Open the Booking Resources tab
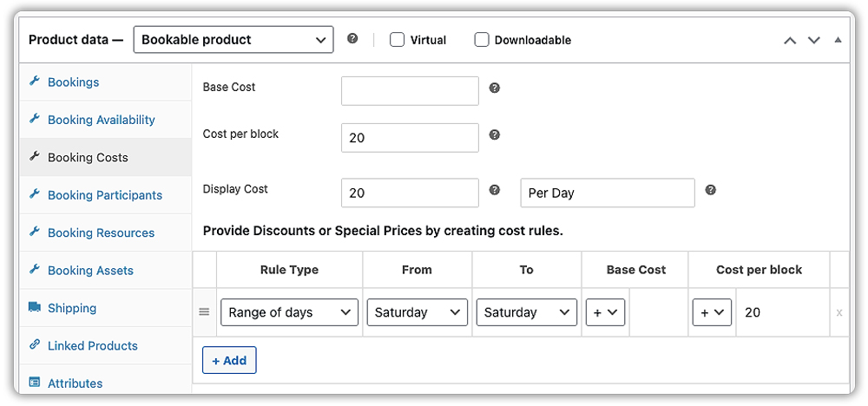 [105, 232]
